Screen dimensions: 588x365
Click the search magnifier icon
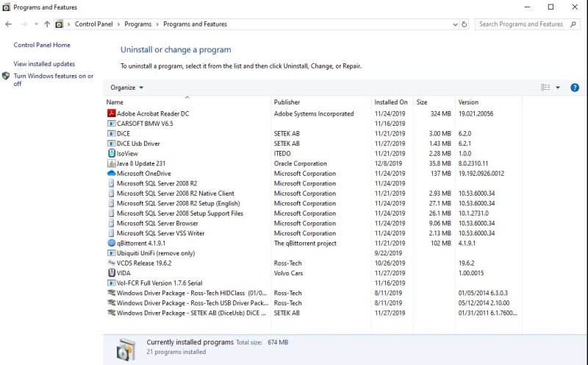point(573,24)
